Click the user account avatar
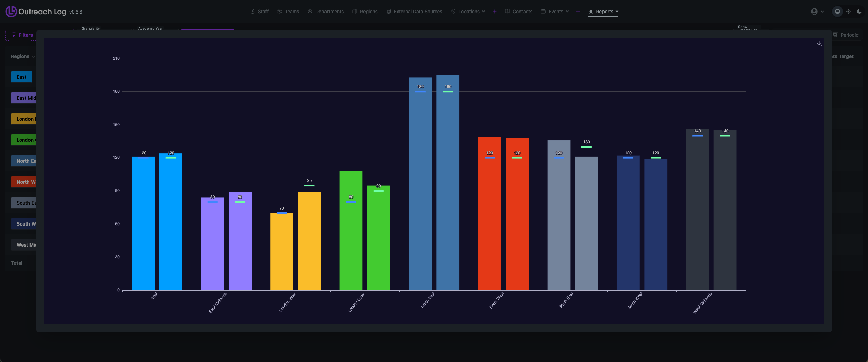The image size is (868, 362). (814, 12)
